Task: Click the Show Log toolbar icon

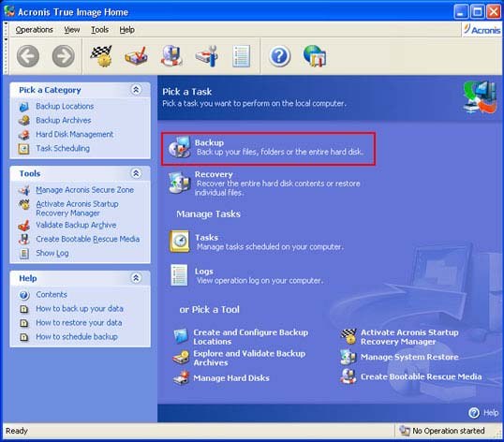Action: 241,56
